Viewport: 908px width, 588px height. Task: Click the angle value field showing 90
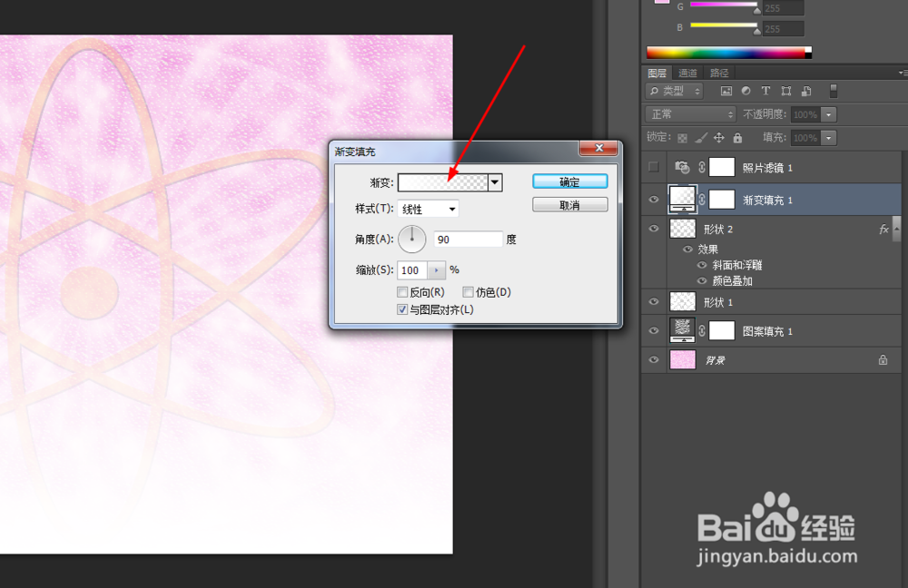[468, 239]
